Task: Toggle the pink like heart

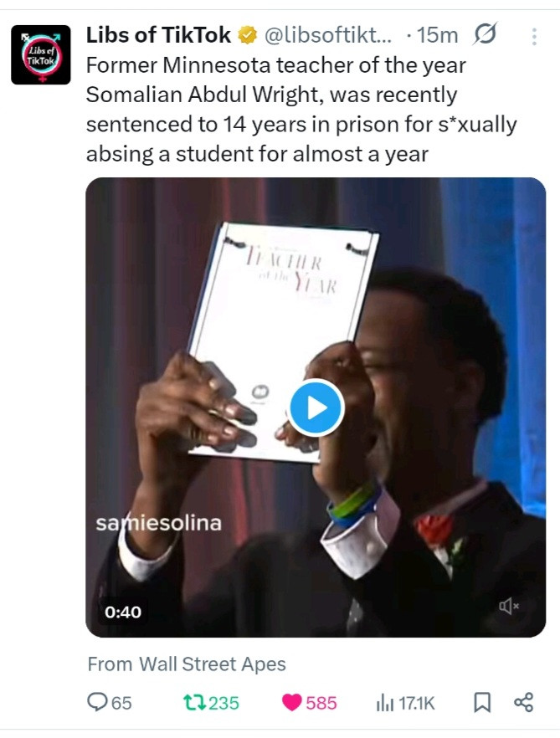Action: (x=291, y=703)
